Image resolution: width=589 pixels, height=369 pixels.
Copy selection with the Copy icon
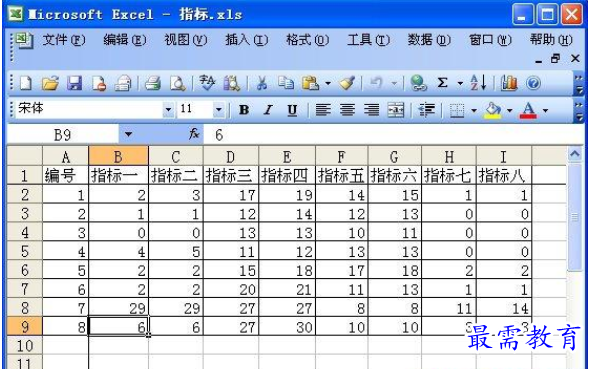click(286, 83)
